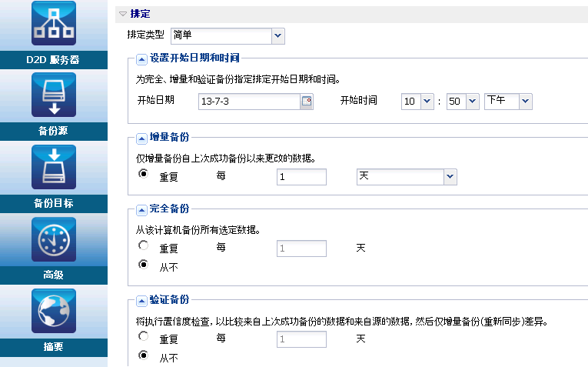588x367 pixels.
Task: Select the 高级 clock icon
Action: tap(54, 239)
